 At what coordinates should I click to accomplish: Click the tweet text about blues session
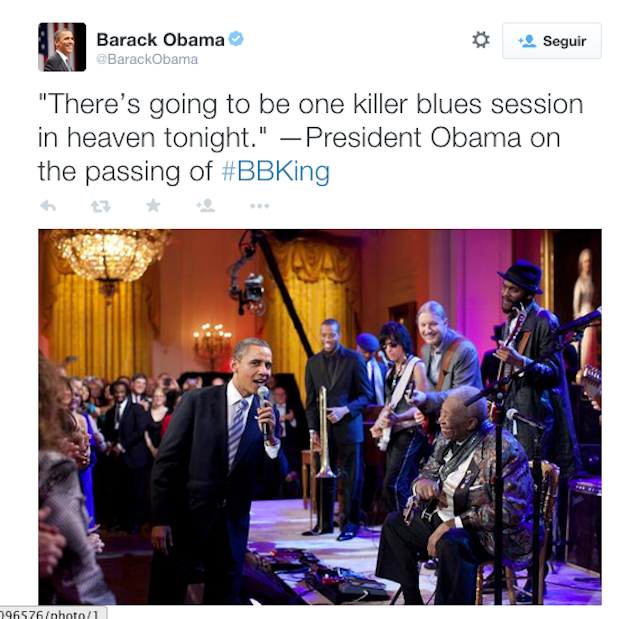coord(311,138)
